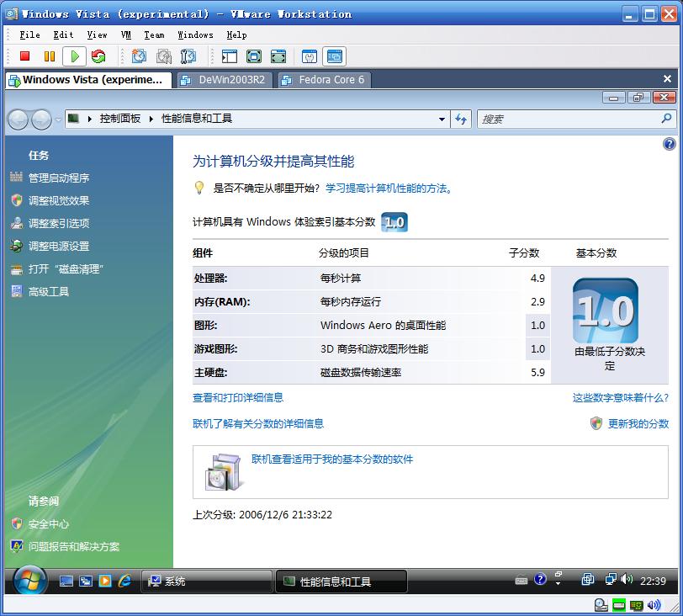The width and height of the screenshot is (683, 616).
Task: Open 问题报告和解决方案 link
Action: pos(74,546)
